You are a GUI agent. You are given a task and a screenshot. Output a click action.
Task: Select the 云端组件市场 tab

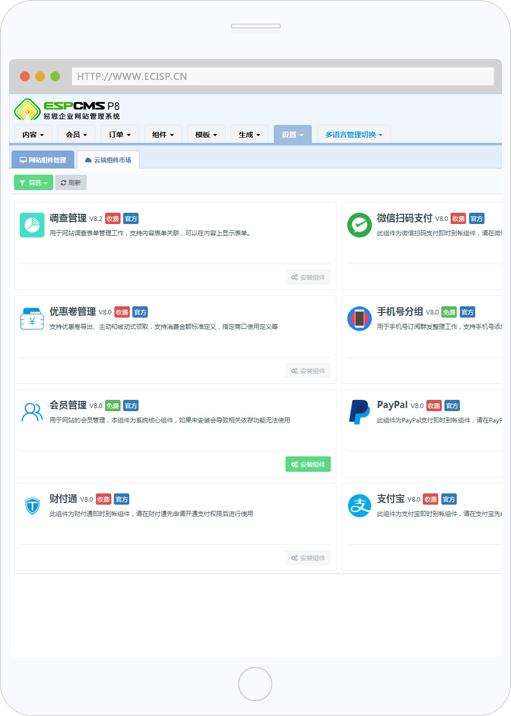[x=108, y=160]
